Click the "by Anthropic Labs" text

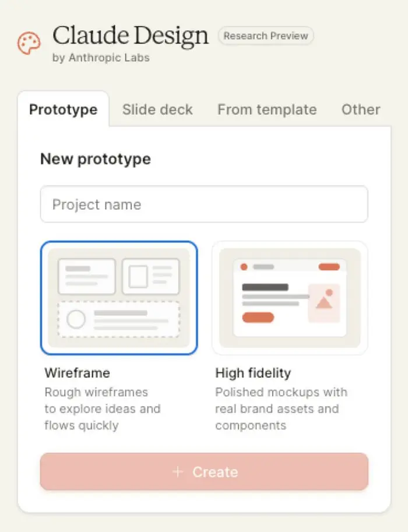tap(101, 58)
